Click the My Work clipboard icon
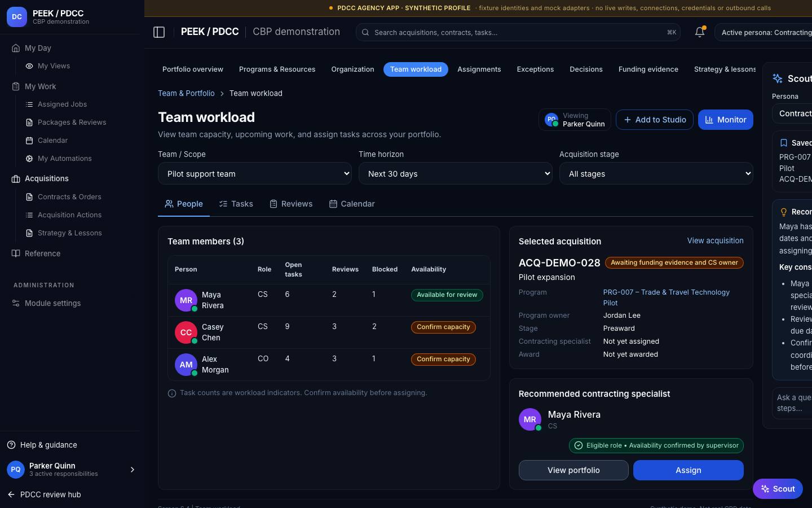 16,86
